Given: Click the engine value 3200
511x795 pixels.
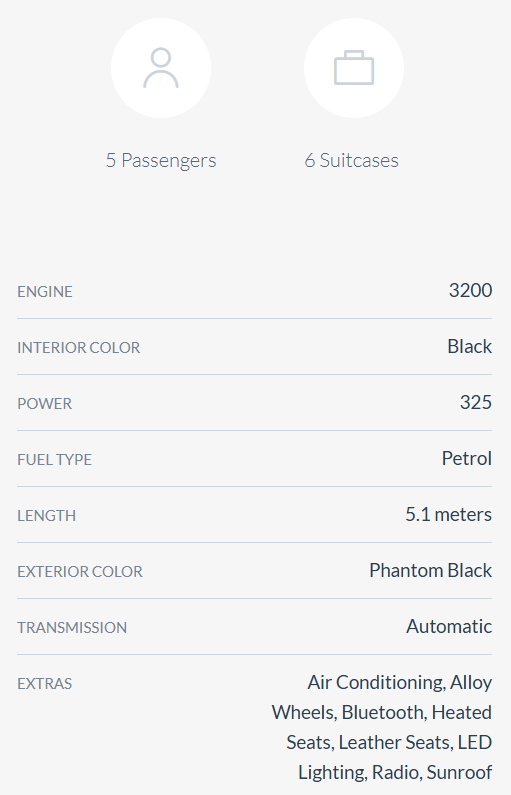Looking at the screenshot, I should (x=470, y=291).
